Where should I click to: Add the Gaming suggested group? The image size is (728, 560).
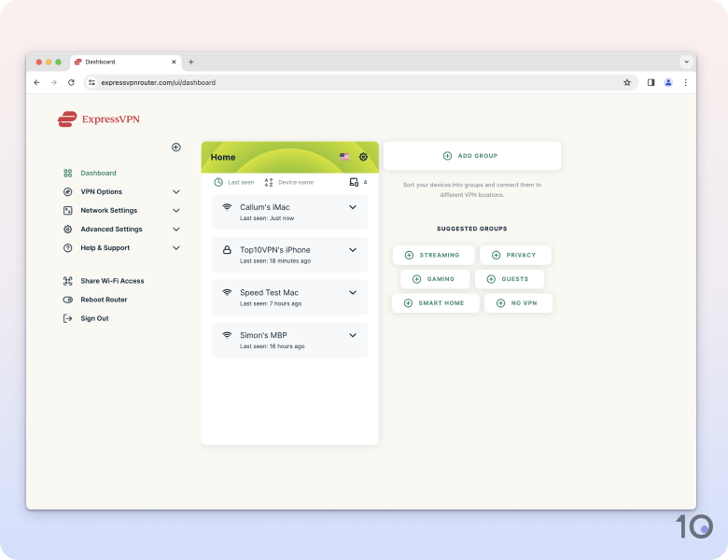click(x=435, y=279)
